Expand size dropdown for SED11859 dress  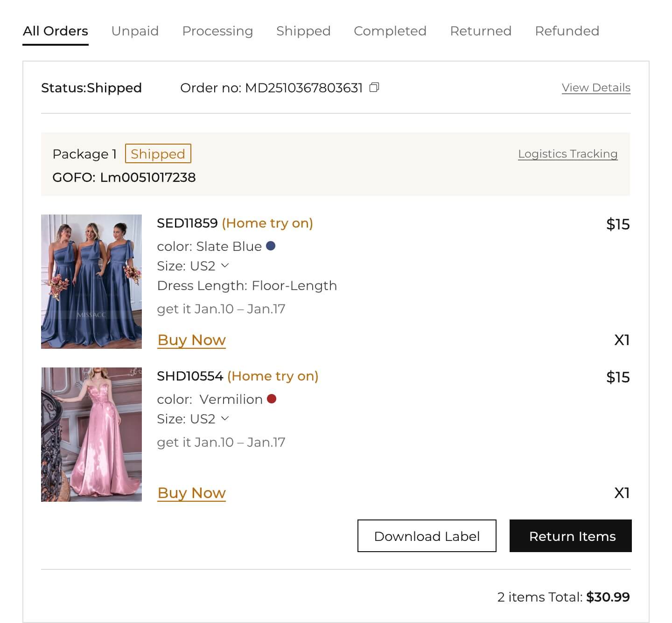click(x=225, y=265)
